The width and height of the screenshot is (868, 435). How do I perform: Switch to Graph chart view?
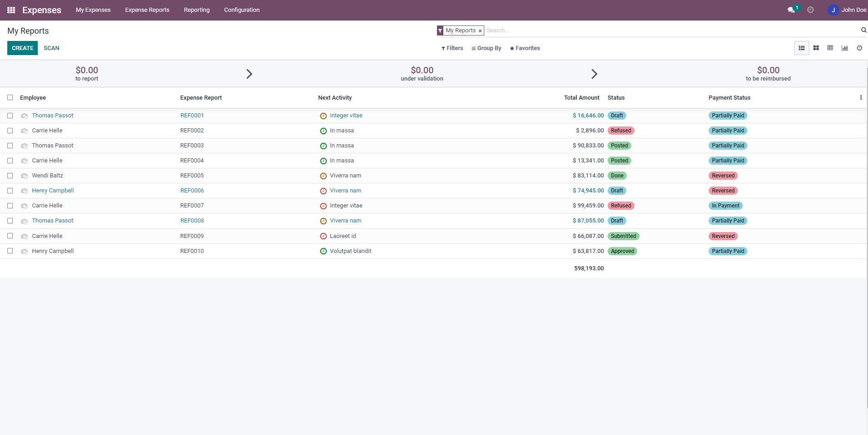[x=845, y=48]
